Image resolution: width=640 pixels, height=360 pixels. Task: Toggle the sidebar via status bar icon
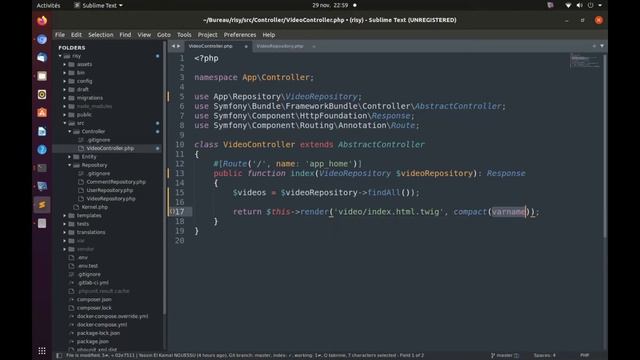tap(59, 356)
